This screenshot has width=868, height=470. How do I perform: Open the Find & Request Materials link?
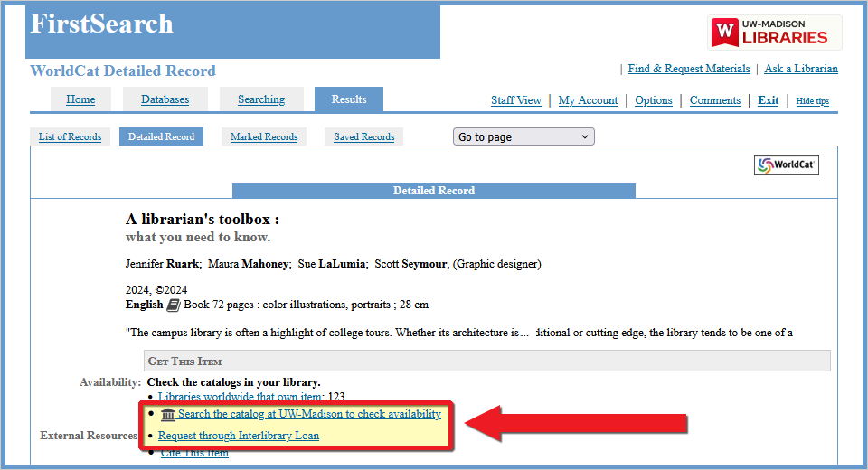click(689, 69)
